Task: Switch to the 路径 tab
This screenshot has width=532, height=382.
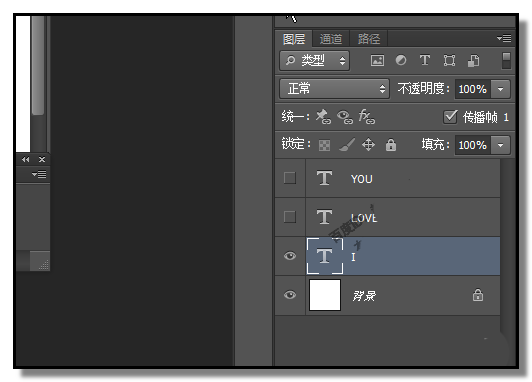Action: click(x=369, y=39)
